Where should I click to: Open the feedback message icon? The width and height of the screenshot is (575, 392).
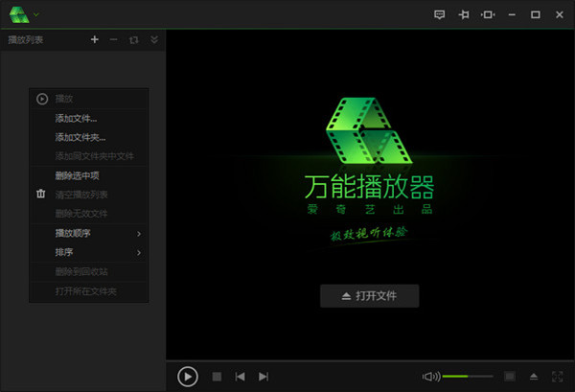click(x=439, y=14)
